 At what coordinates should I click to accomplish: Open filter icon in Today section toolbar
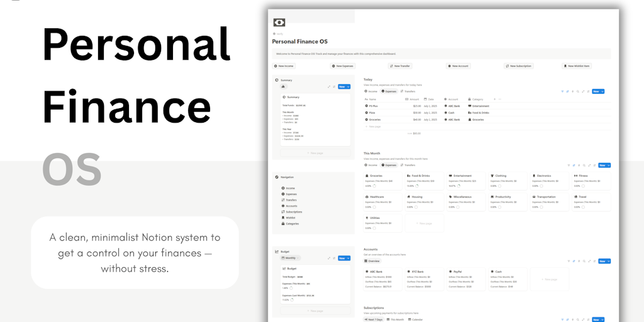pyautogui.click(x=562, y=92)
